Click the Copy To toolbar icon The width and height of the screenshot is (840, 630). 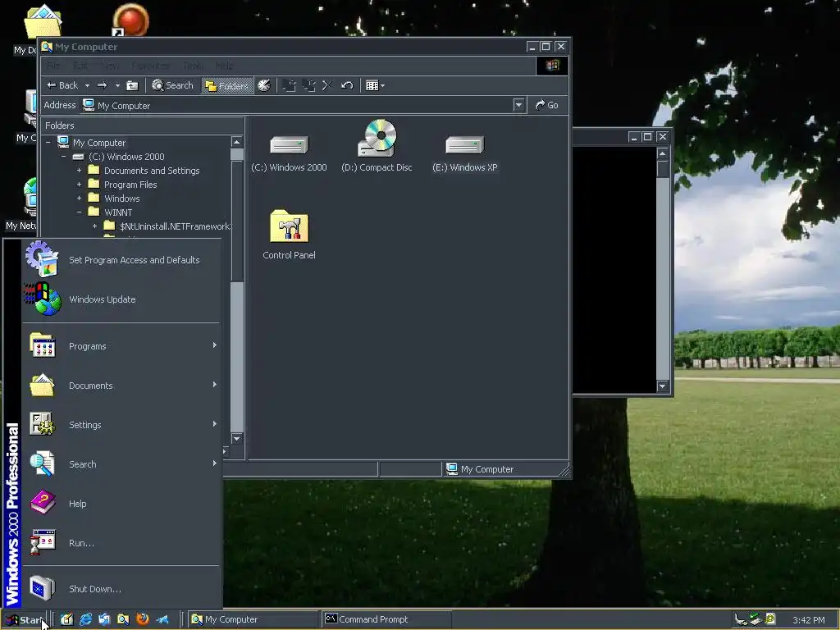click(308, 85)
